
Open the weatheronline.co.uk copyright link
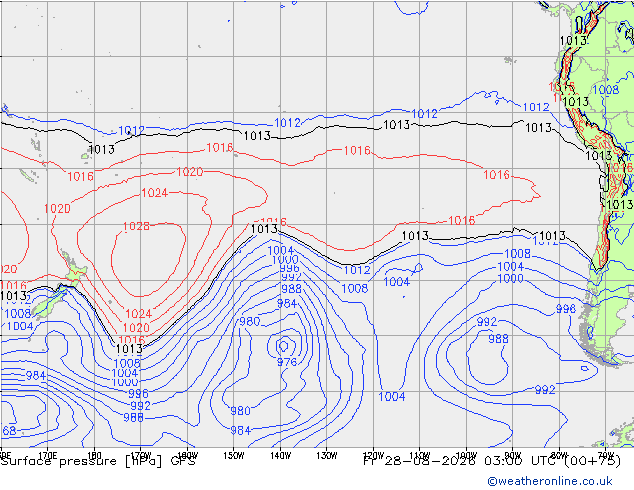coord(549,481)
